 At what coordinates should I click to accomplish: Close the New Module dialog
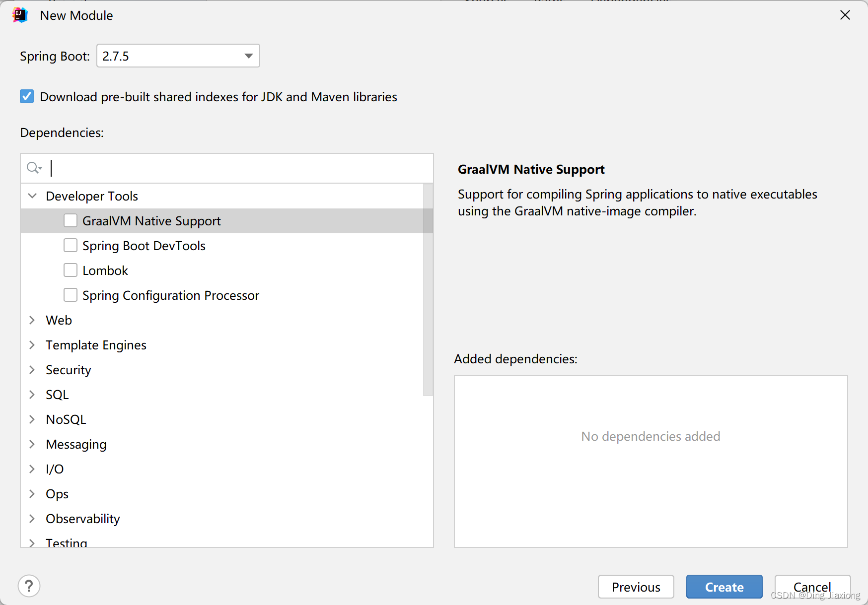click(x=845, y=15)
